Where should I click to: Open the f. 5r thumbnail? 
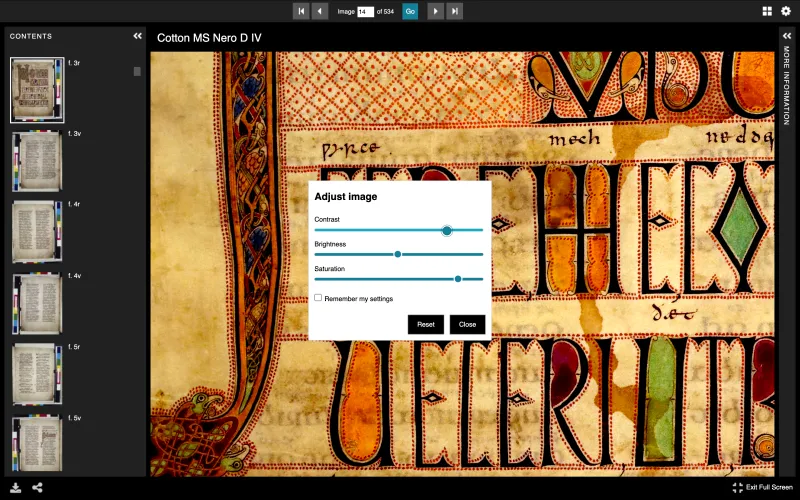[37, 374]
